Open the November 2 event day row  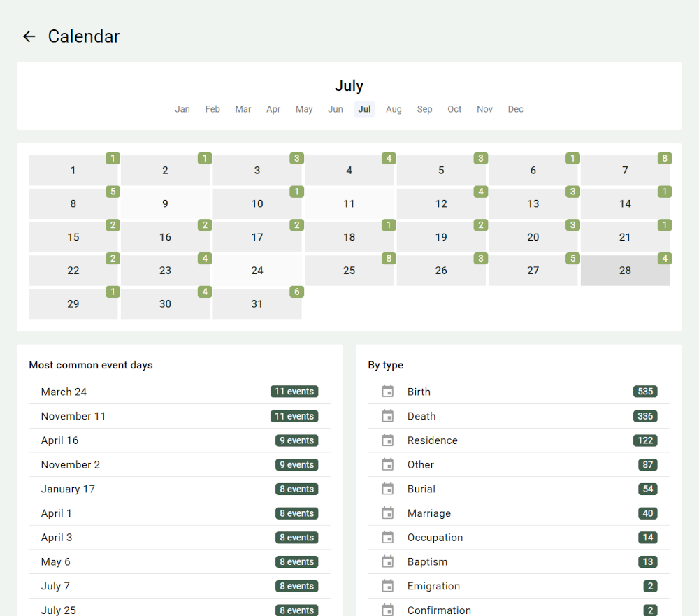[x=180, y=465]
